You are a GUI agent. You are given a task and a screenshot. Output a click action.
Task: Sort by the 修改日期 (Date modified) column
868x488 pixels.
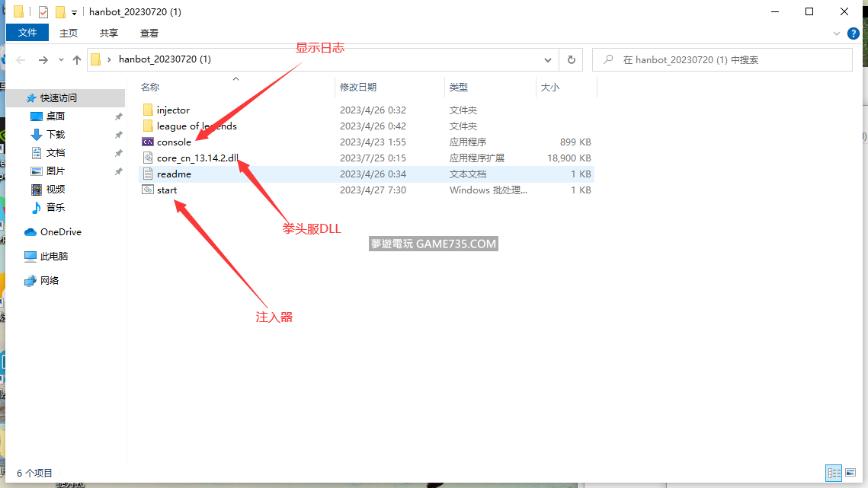pos(358,87)
